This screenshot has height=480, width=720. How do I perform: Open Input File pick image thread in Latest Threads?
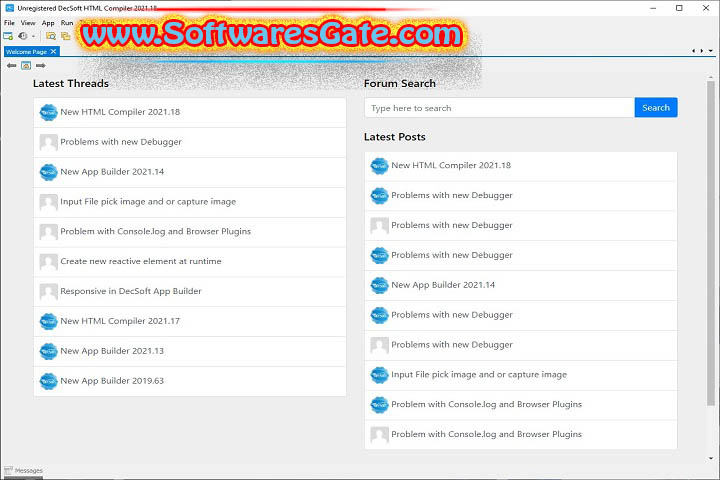coord(190,202)
